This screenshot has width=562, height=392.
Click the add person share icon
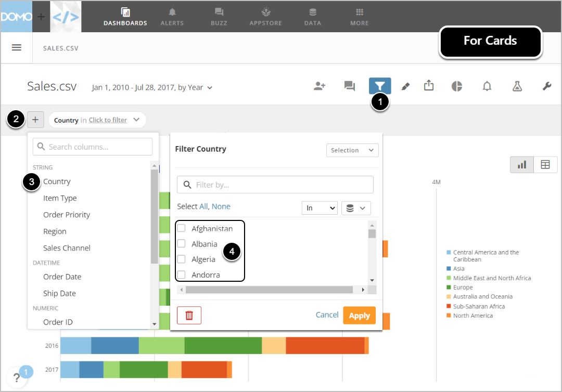[x=320, y=86]
